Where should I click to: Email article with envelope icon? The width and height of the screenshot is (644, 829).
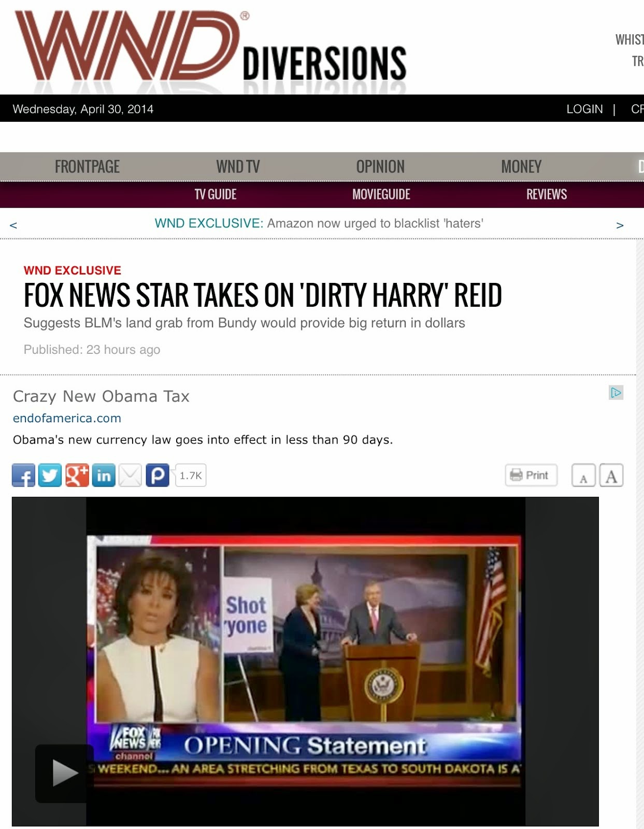[130, 475]
